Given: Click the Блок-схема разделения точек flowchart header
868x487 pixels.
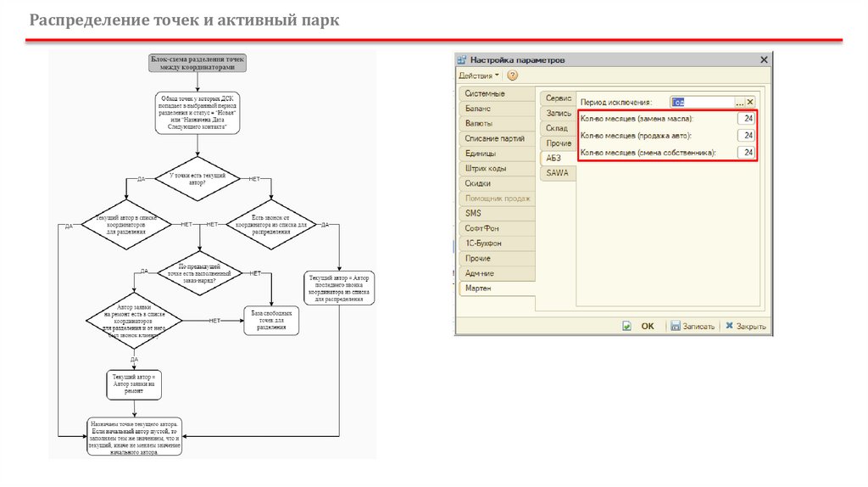Looking at the screenshot, I should [198, 63].
